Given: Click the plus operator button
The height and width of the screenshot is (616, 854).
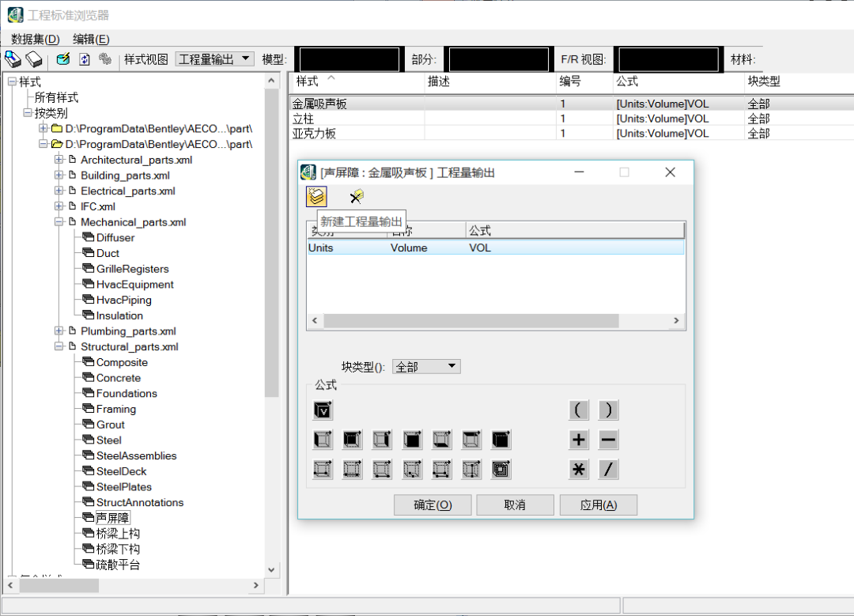Looking at the screenshot, I should [x=579, y=440].
